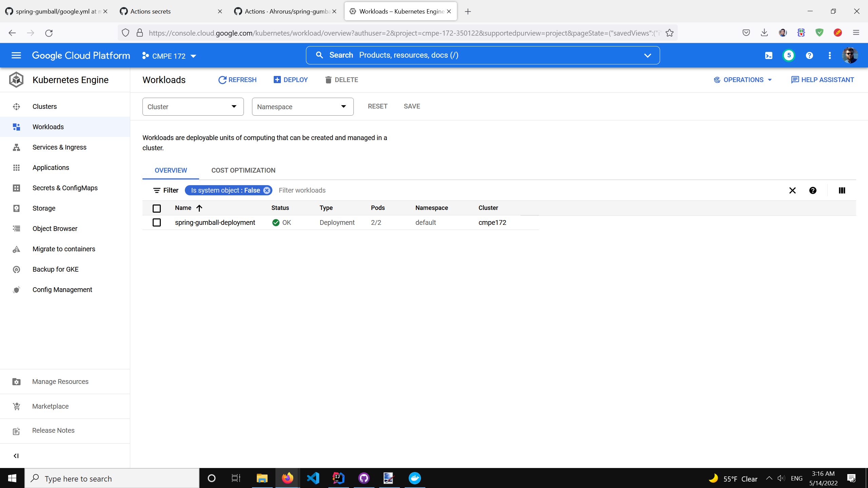This screenshot has width=868, height=488.
Task: Collapse the Kubernetes Engine side panel
Action: 16,456
